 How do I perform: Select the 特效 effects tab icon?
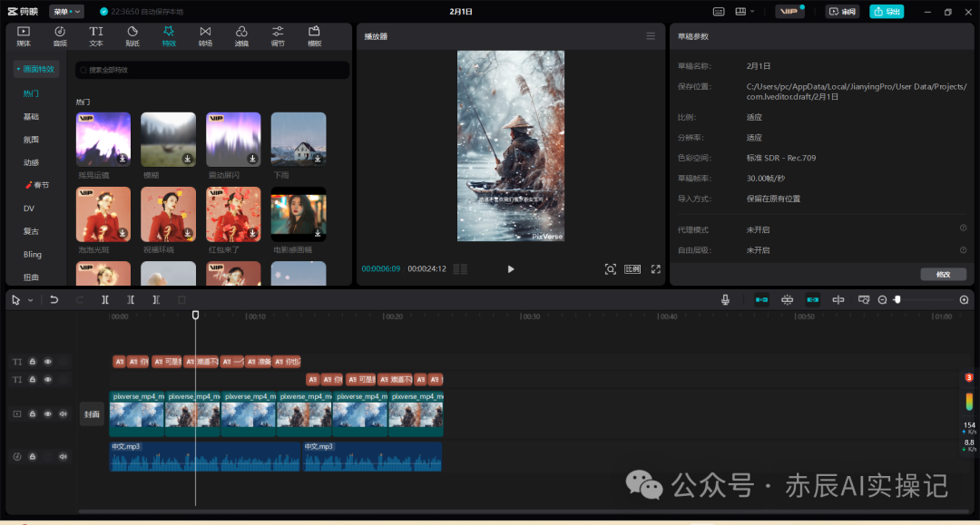coord(169,31)
